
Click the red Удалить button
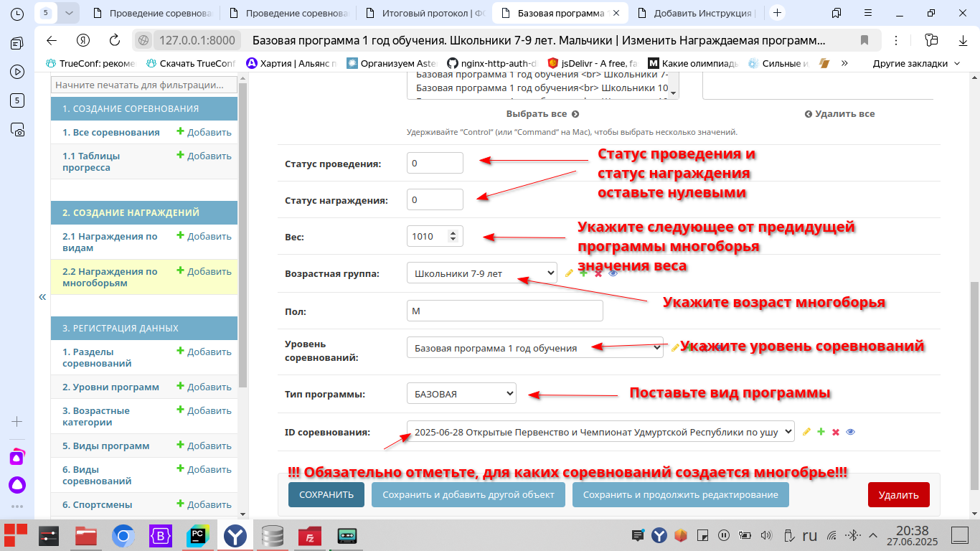point(898,495)
